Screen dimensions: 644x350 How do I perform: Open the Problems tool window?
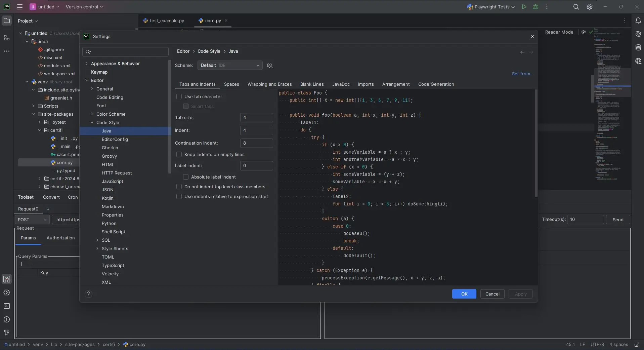point(7,319)
